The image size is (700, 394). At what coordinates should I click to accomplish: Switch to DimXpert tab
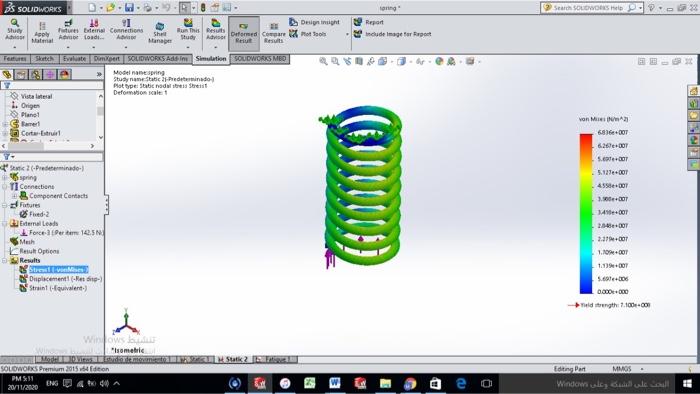[107, 59]
